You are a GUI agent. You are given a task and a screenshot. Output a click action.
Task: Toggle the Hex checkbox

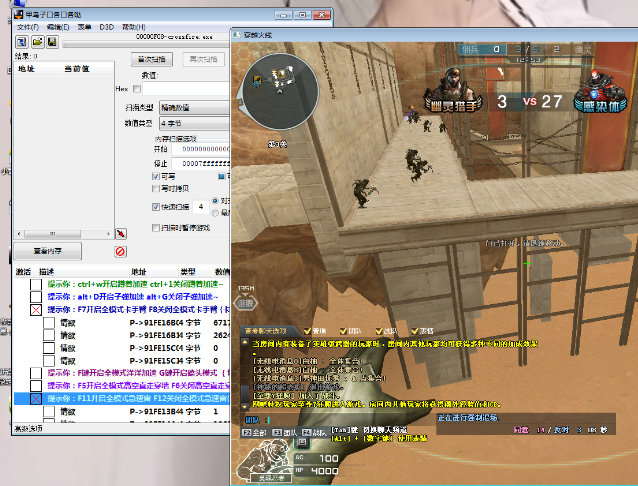coord(137,88)
